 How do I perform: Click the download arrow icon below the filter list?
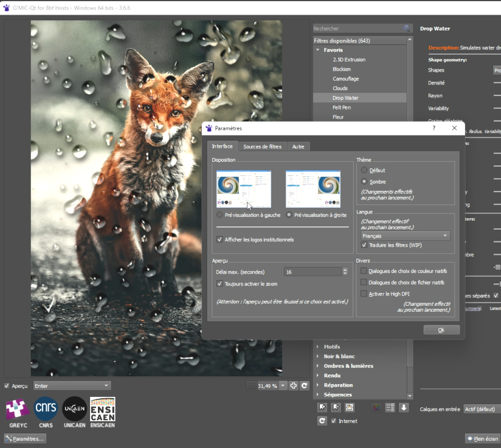pos(404,407)
